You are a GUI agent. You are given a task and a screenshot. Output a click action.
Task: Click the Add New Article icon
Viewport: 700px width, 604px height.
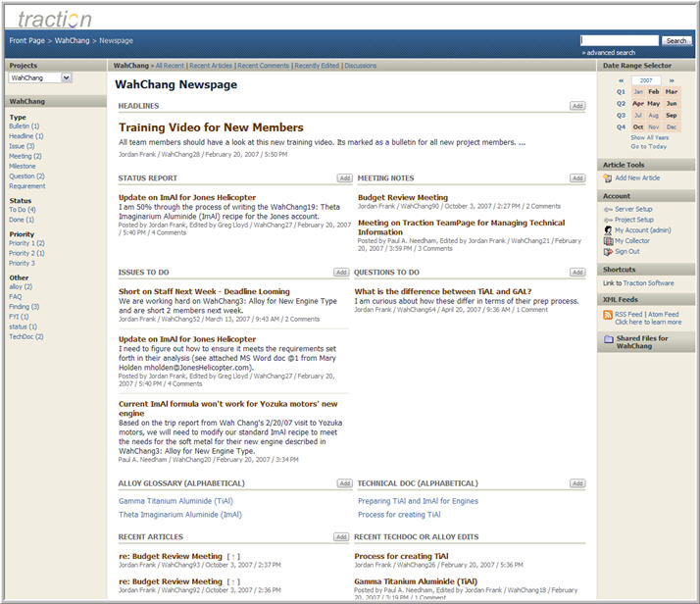(607, 177)
